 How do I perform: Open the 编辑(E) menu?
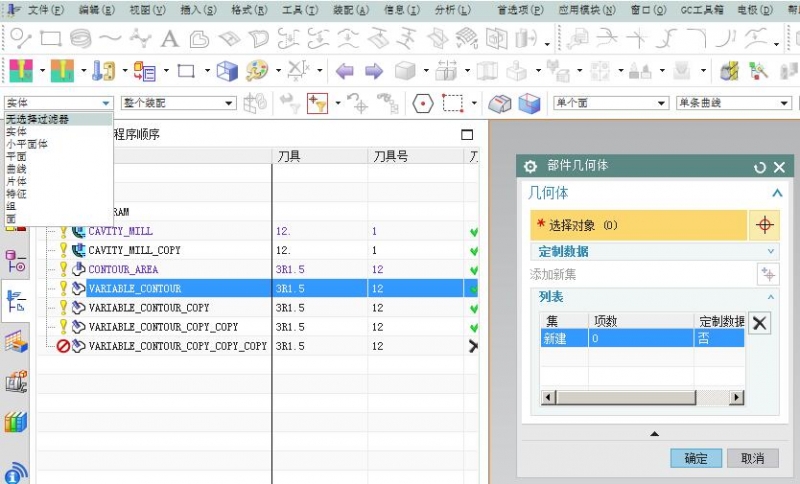pyautogui.click(x=96, y=10)
